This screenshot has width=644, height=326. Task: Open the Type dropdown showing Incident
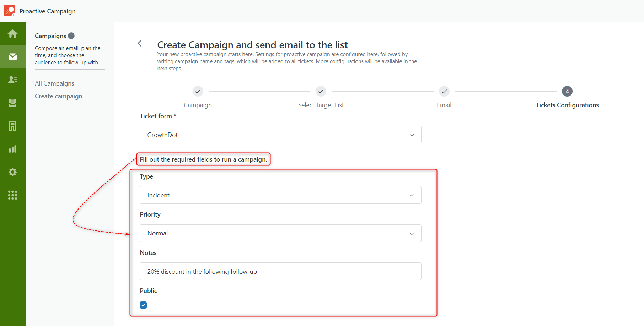click(280, 195)
